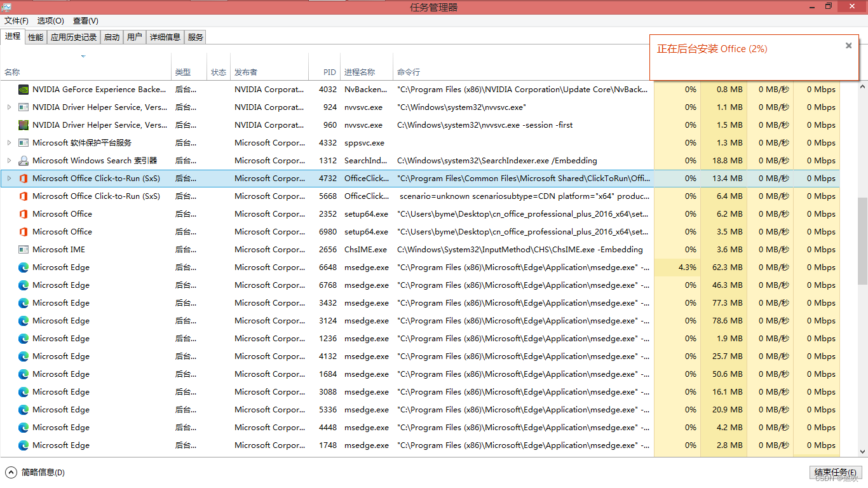Click Edge icon for process PID 1684
868x488 pixels.
(x=24, y=374)
